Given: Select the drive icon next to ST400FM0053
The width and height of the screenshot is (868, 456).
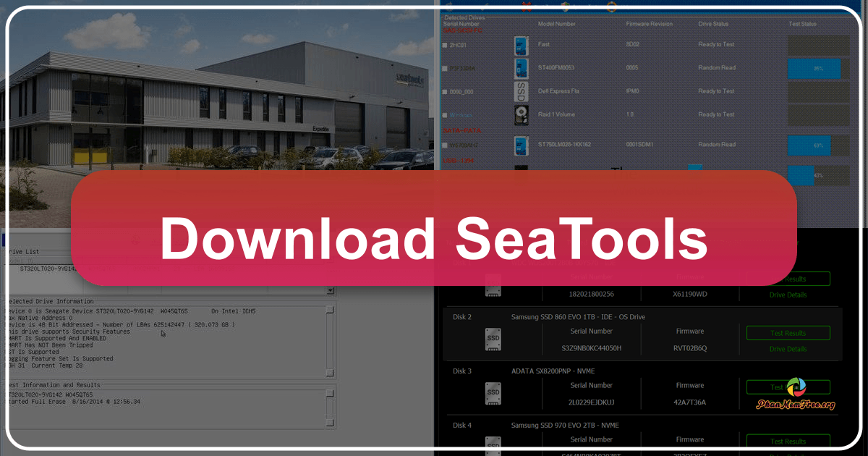Looking at the screenshot, I should tap(521, 69).
